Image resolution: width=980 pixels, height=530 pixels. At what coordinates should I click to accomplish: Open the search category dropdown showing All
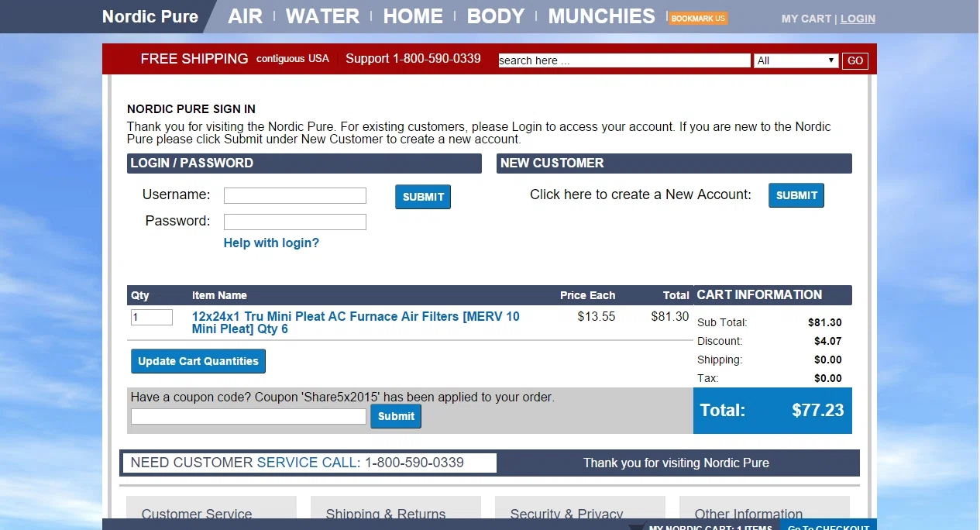[x=796, y=60]
